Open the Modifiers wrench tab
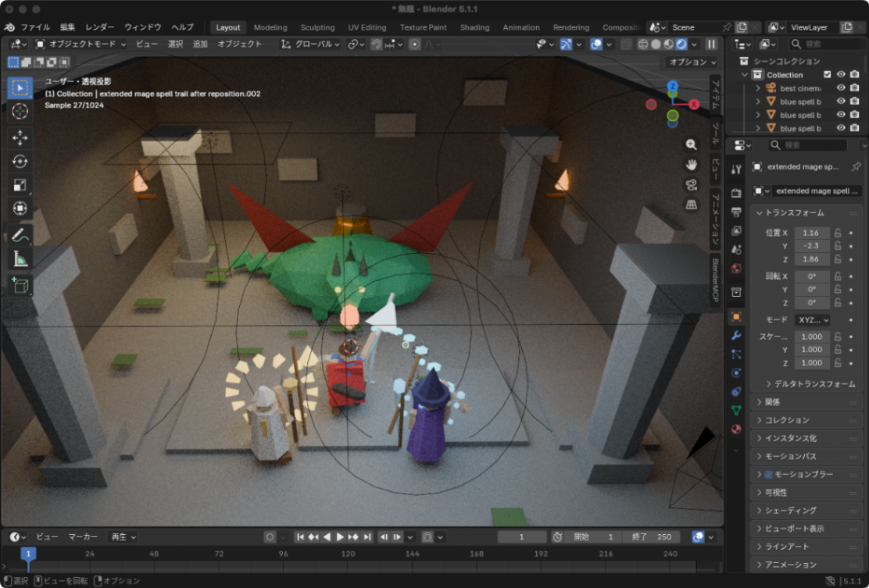The height and width of the screenshot is (588, 869). 736,336
